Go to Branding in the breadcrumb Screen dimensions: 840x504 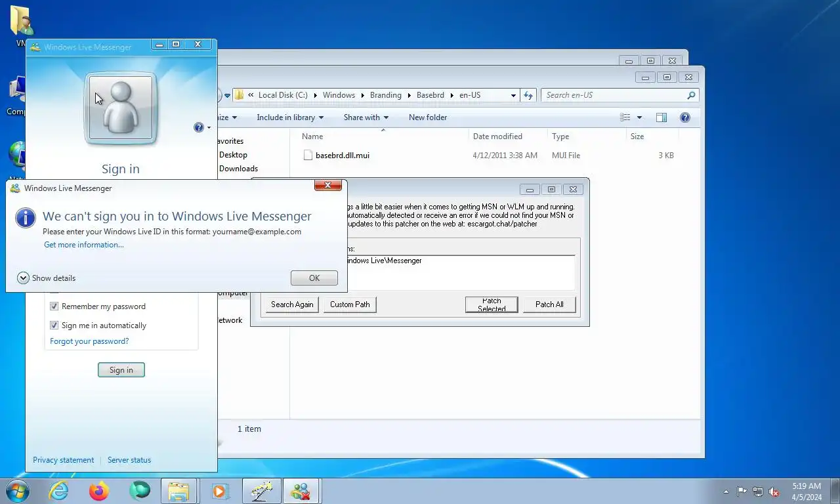(386, 95)
